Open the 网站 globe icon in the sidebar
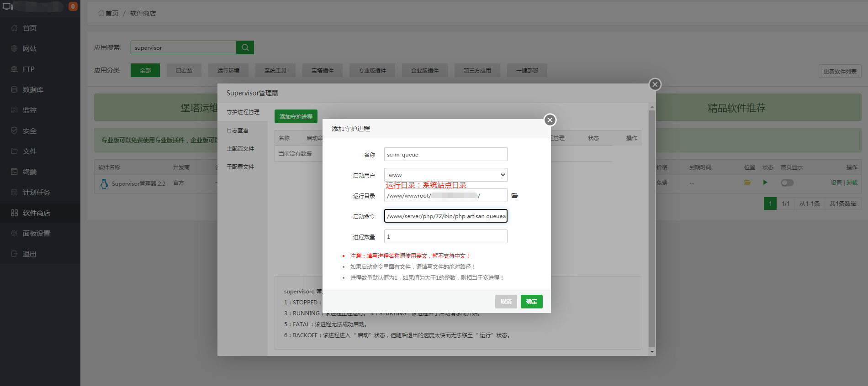Image resolution: width=868 pixels, height=386 pixels. coord(14,48)
